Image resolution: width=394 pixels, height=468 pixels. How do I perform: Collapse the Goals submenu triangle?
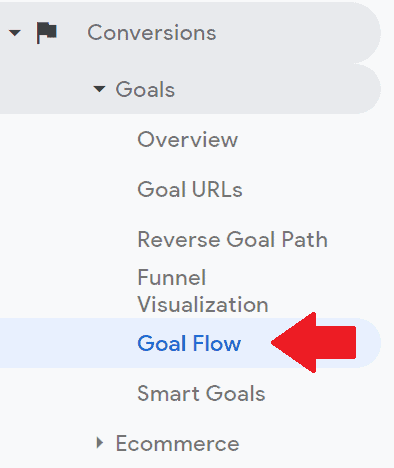99,89
